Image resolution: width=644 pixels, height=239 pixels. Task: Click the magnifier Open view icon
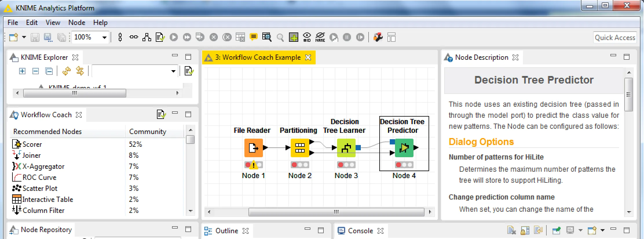click(x=280, y=37)
